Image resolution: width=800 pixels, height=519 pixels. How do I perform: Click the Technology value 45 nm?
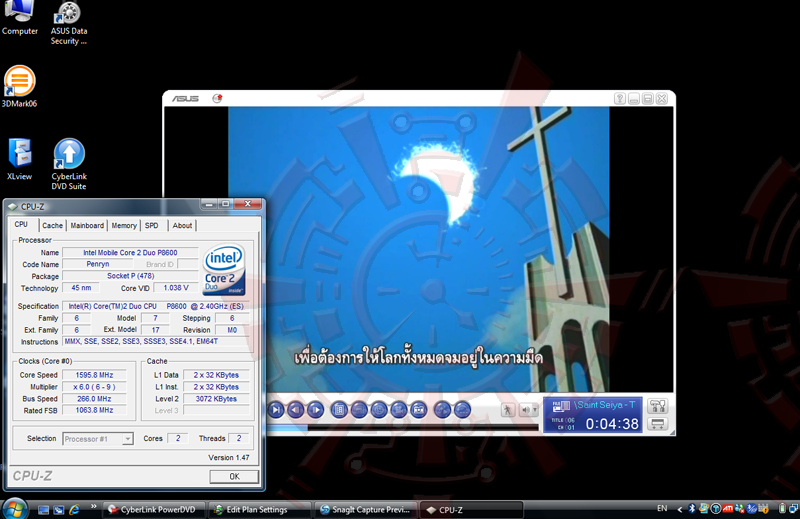tap(81, 288)
